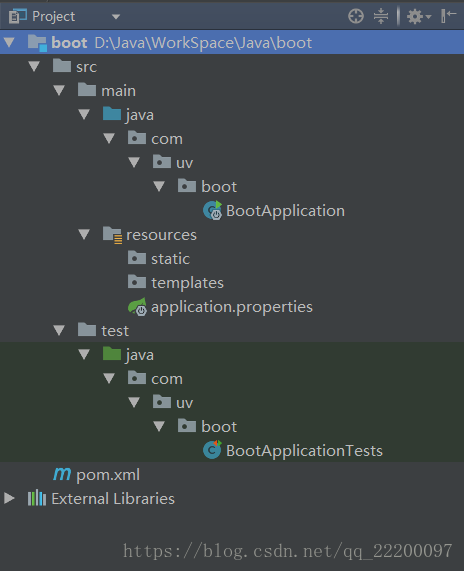Click the green java test folder icon
Image resolution: width=464 pixels, height=571 pixels.
click(112, 354)
